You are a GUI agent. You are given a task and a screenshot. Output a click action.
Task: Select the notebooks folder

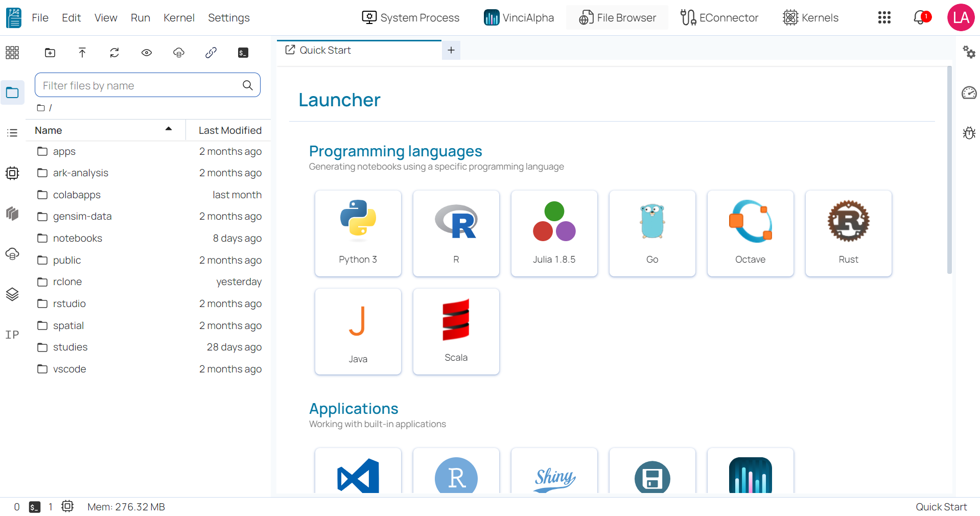(x=149, y=238)
